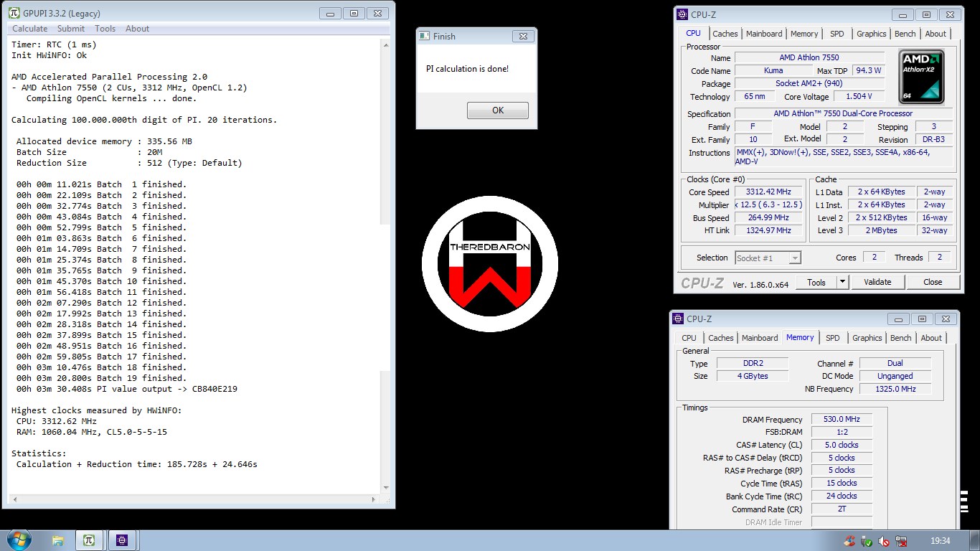Click the CAS# Latency value 5.0 clocks
Viewport: 980px width, 551px height.
(x=842, y=445)
